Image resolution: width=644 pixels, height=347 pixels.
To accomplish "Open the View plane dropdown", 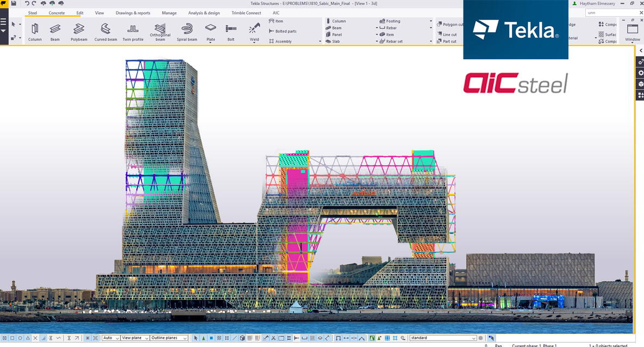I will 135,338.
